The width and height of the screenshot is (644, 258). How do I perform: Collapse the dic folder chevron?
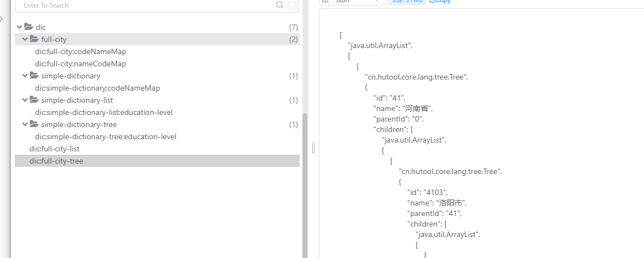pos(19,27)
